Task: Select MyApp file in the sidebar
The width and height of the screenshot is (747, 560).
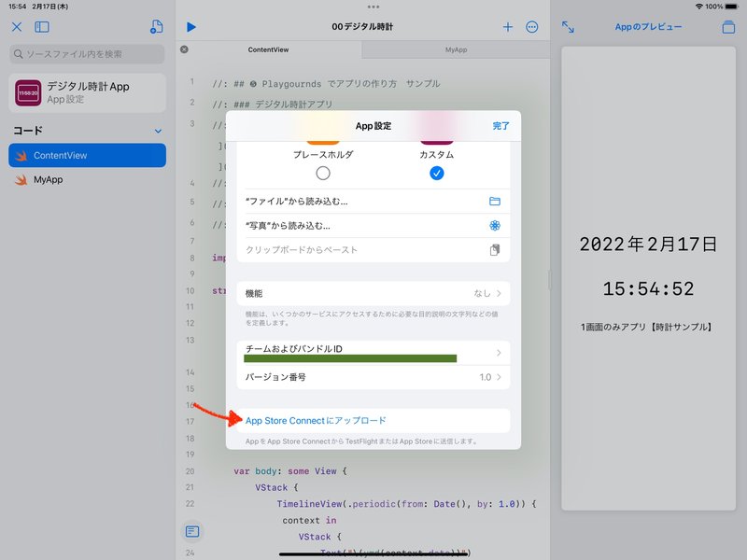Action: [87, 180]
